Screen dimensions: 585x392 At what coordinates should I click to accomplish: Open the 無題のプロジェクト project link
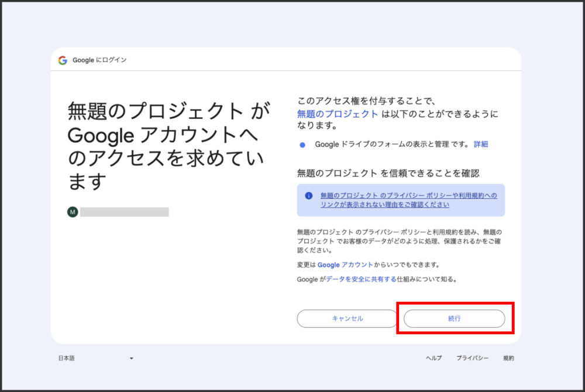pos(335,114)
